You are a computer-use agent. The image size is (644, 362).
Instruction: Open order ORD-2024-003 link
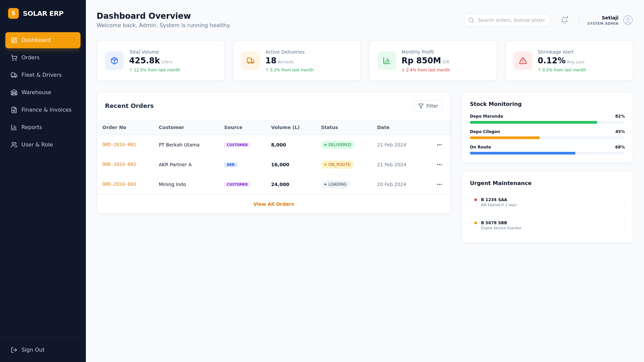pyautogui.click(x=119, y=184)
